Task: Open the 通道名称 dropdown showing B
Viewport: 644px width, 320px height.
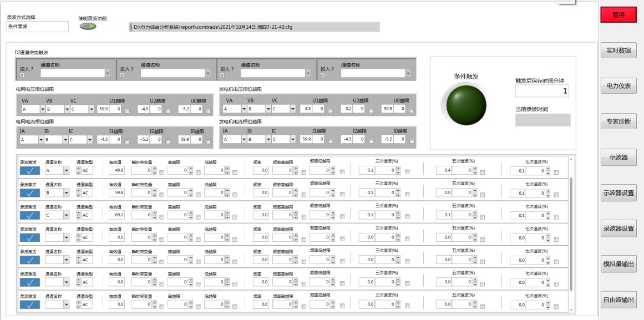Action: [x=67, y=192]
